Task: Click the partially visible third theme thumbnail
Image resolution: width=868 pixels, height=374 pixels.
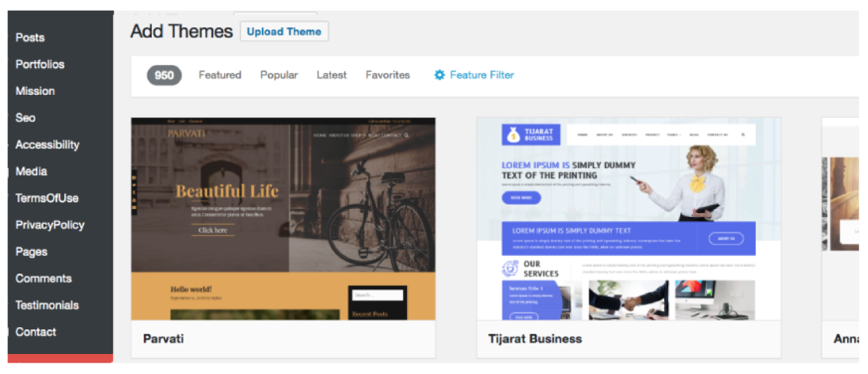Action: pos(840,219)
